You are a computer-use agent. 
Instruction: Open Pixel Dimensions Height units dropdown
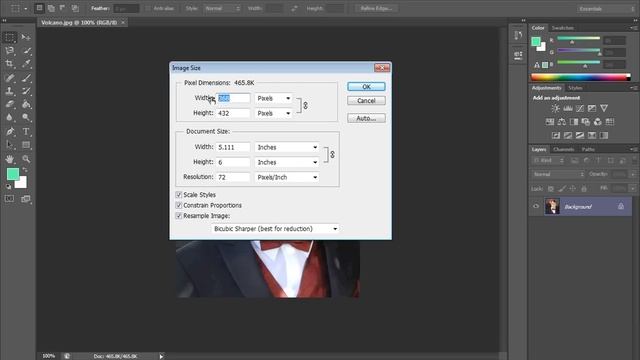(x=273, y=113)
